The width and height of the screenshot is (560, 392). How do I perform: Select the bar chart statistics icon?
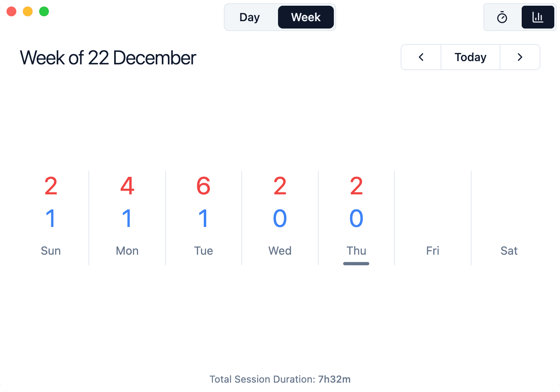point(538,18)
